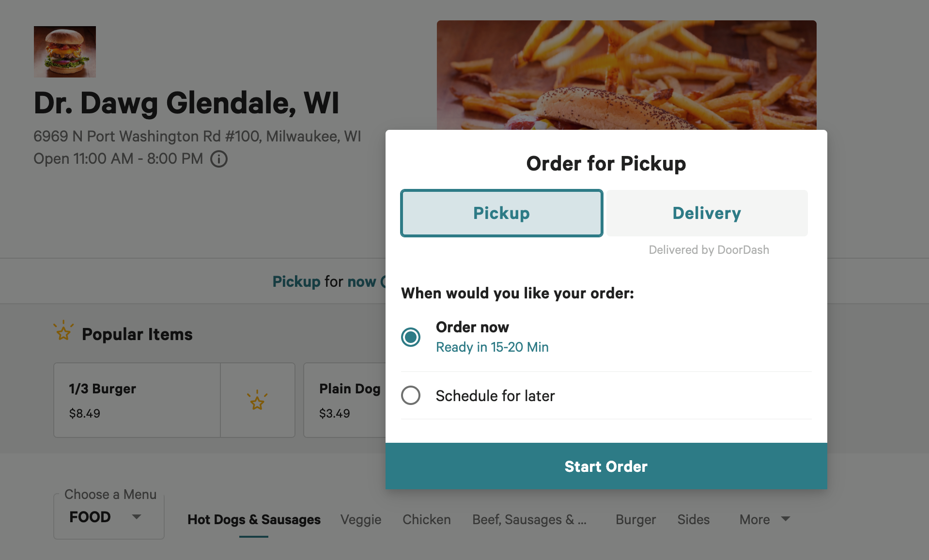Viewport: 929px width, 560px height.
Task: Click the burger restaurant logo thumbnail
Action: 65,52
